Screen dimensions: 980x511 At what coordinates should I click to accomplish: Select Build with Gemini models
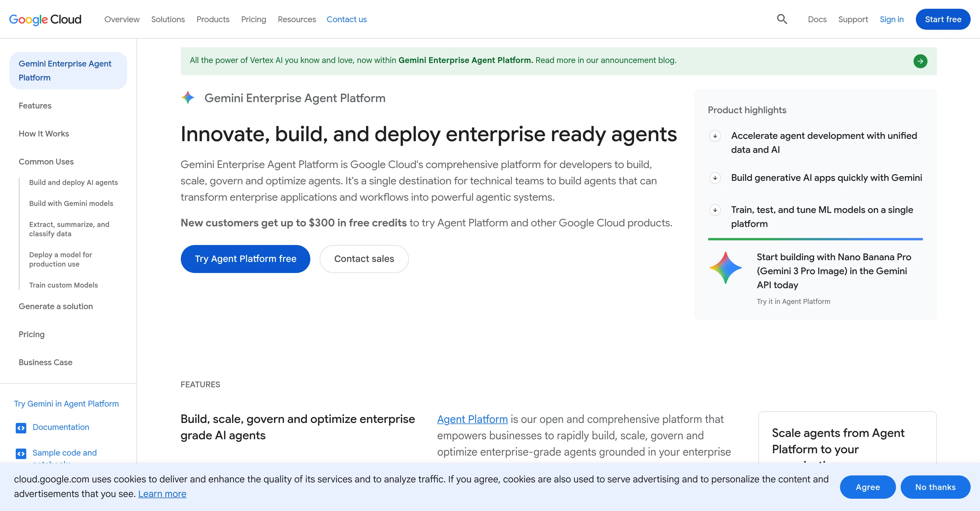tap(71, 203)
